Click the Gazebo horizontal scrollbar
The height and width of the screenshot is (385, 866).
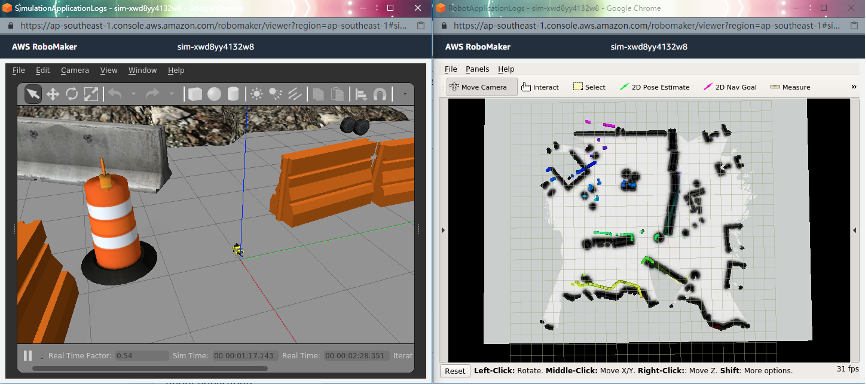click(150, 368)
